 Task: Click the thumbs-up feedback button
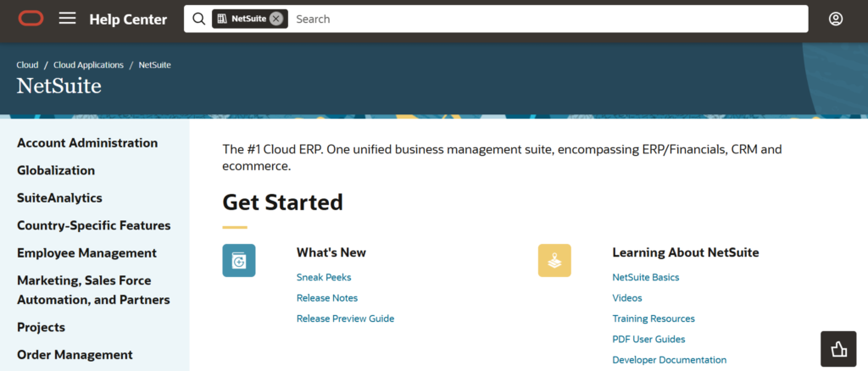[x=838, y=348]
